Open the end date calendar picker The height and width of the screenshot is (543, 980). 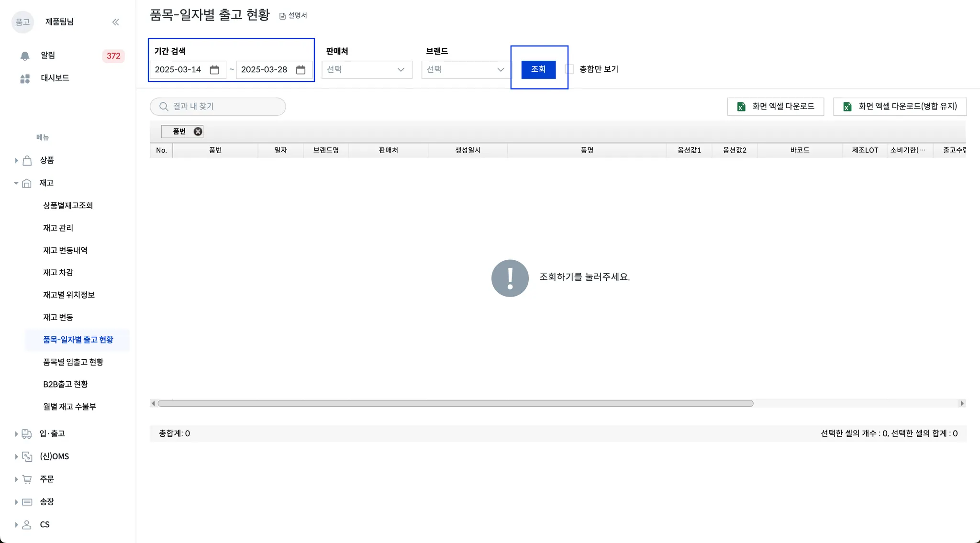(301, 70)
